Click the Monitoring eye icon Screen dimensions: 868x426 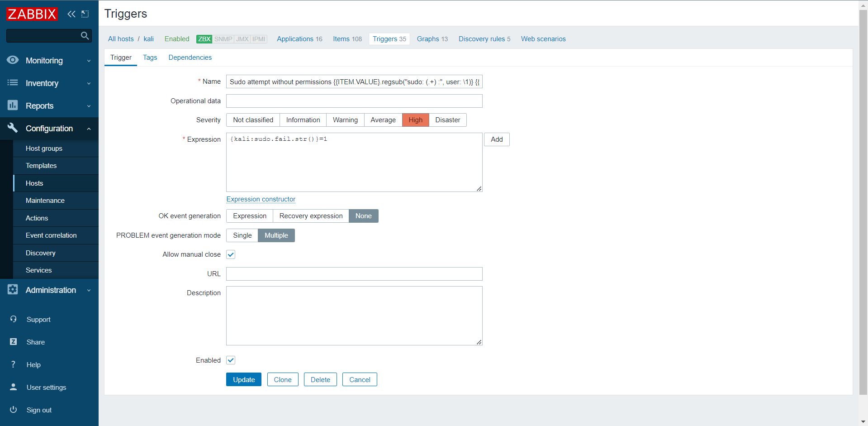[13, 60]
